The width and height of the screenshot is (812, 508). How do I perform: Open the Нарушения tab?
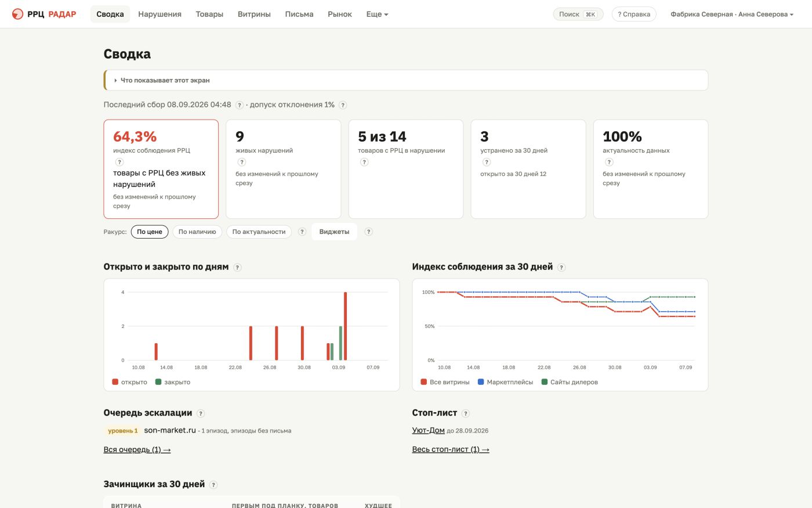pos(159,14)
